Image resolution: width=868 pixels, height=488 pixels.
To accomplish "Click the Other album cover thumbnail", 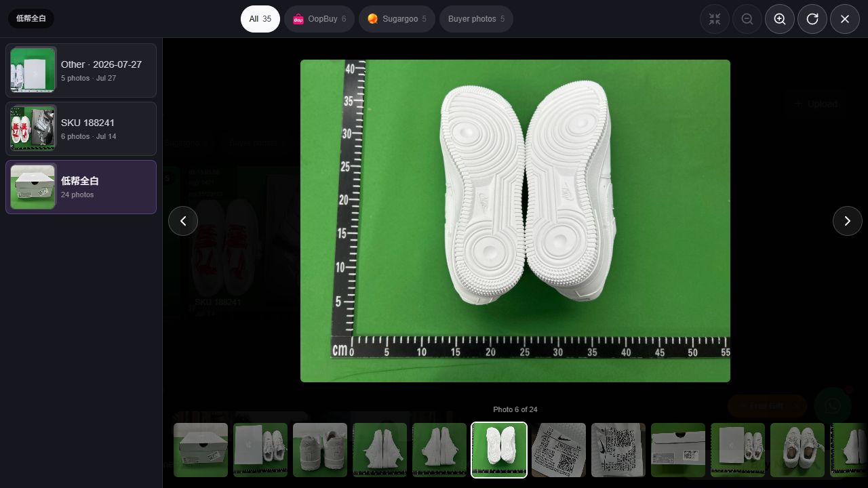I will [33, 70].
